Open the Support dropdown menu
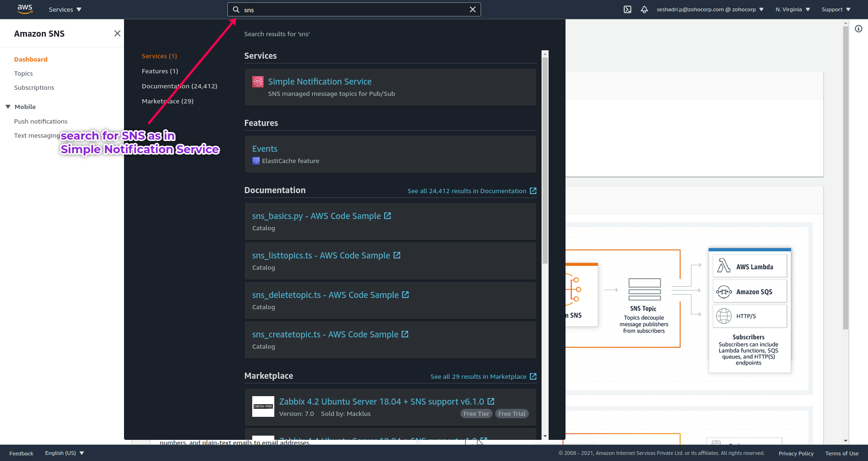 point(836,9)
